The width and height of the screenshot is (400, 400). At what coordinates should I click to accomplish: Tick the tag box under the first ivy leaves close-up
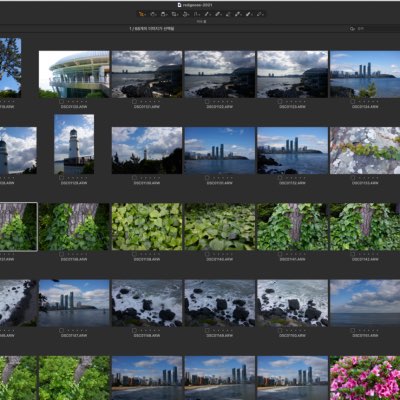point(134,254)
